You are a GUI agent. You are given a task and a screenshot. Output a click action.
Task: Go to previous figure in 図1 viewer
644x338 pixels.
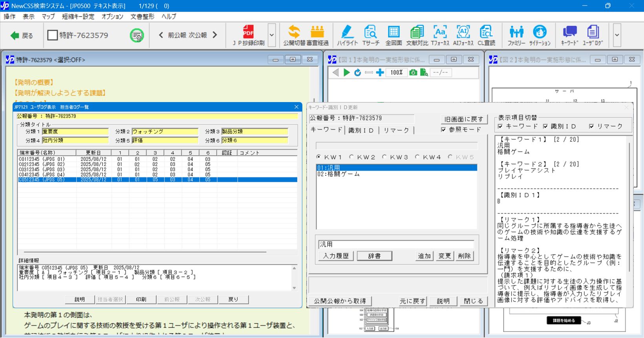[335, 73]
